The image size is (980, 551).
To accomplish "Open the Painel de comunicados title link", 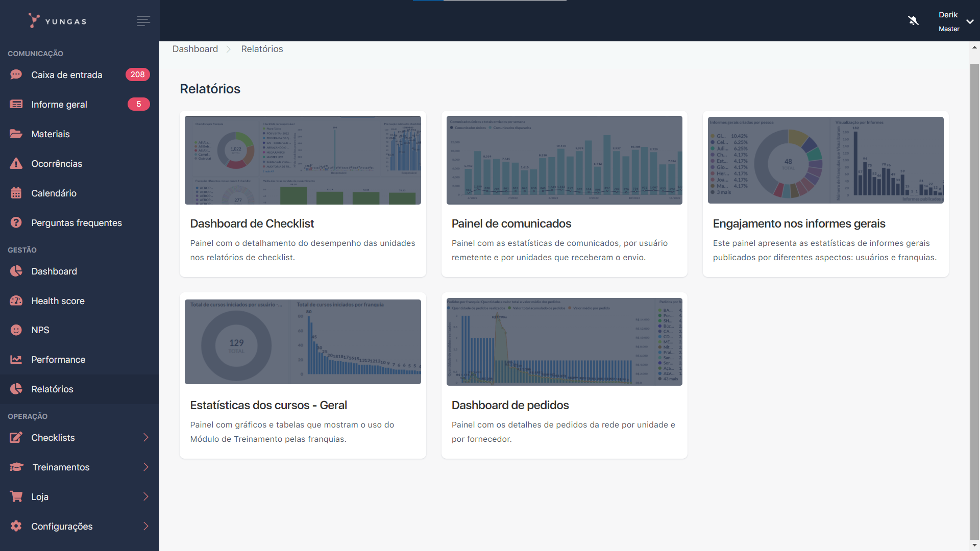I will (511, 223).
